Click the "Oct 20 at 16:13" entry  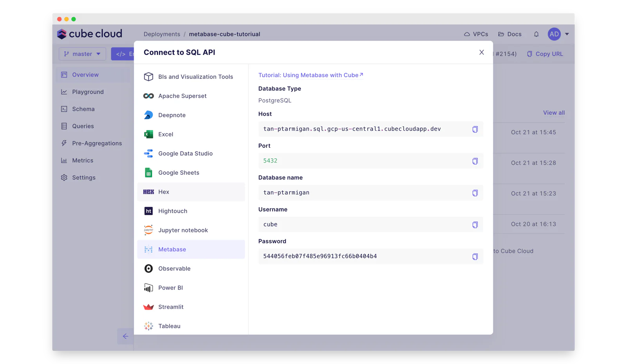533,224
